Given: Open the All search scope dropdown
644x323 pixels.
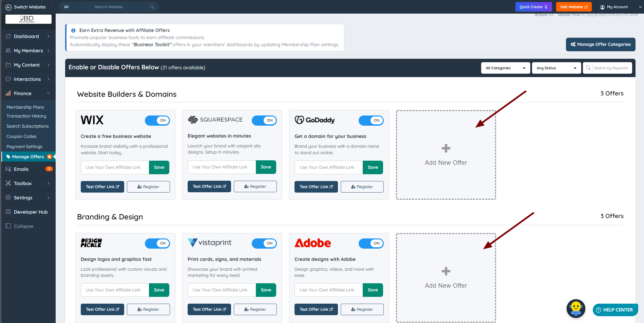Looking at the screenshot, I should [75, 7].
